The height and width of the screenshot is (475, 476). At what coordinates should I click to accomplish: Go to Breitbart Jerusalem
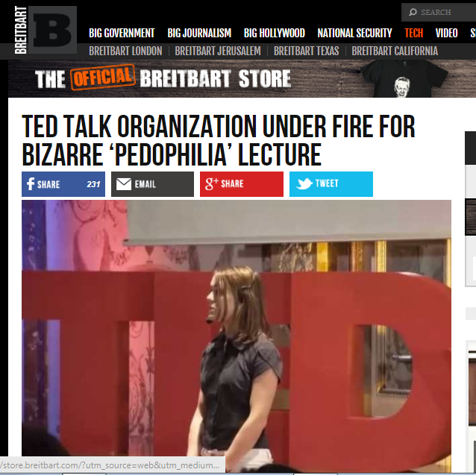[218, 51]
